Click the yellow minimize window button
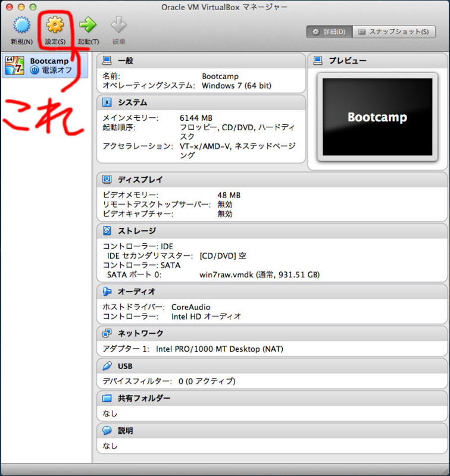 click(x=21, y=7)
